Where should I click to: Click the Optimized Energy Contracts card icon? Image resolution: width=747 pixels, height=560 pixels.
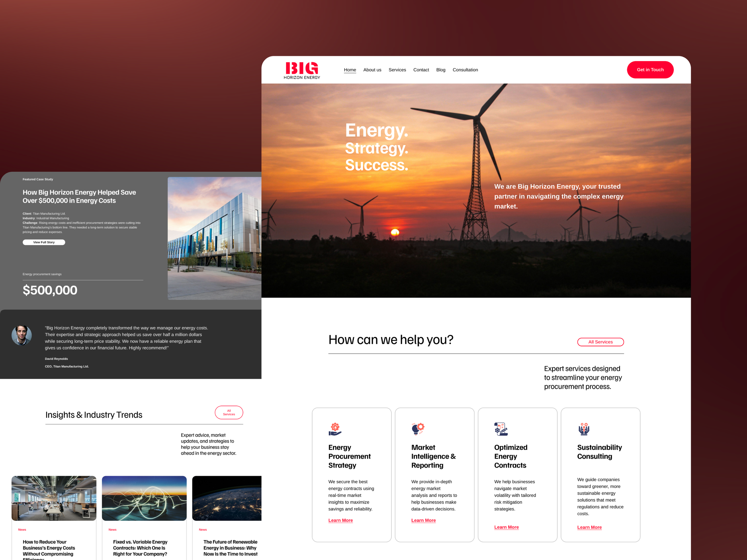tap(501, 429)
